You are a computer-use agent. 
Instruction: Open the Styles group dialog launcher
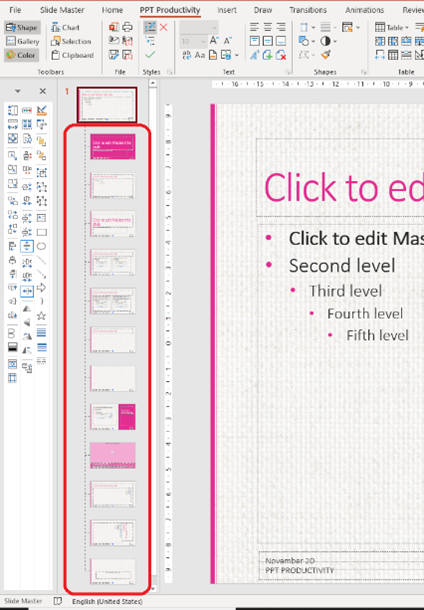click(170, 72)
